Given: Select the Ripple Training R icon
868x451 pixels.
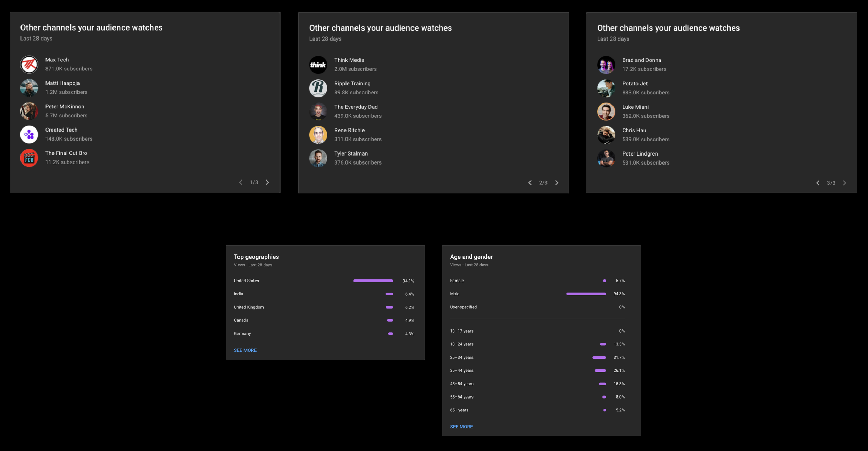Looking at the screenshot, I should [x=318, y=88].
